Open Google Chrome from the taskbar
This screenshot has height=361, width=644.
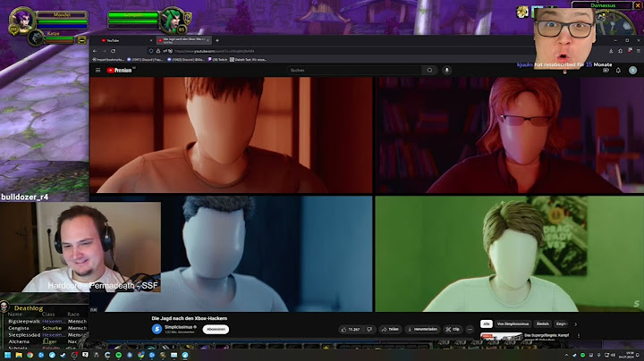(30, 355)
